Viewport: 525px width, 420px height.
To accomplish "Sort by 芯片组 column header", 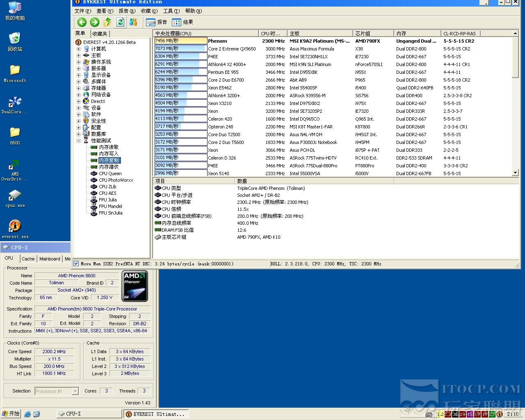I will point(373,33).
